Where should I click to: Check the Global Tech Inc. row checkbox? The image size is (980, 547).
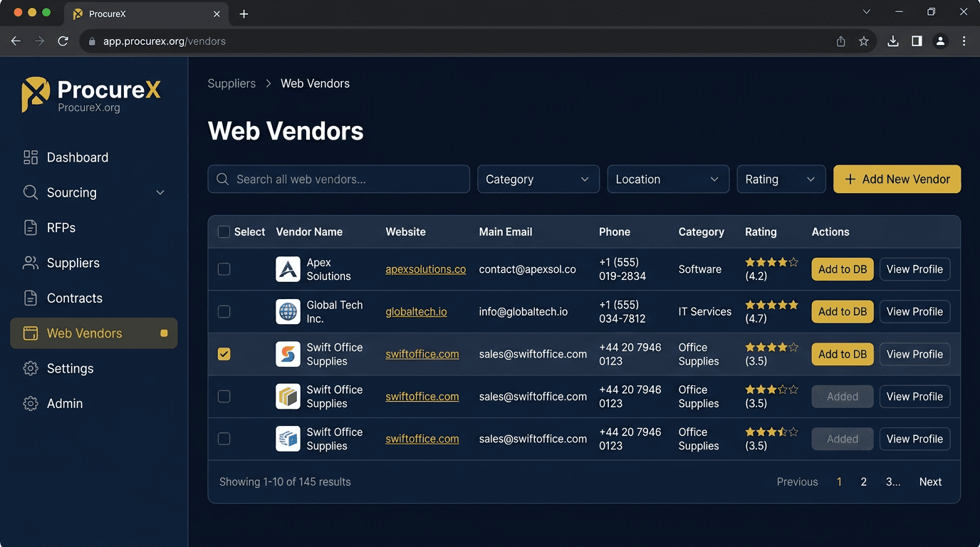pos(224,311)
